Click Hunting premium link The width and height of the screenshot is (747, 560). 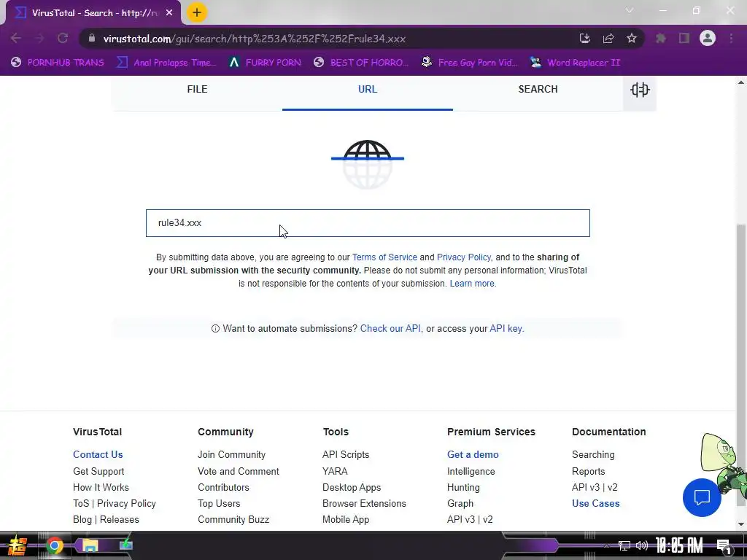(463, 488)
